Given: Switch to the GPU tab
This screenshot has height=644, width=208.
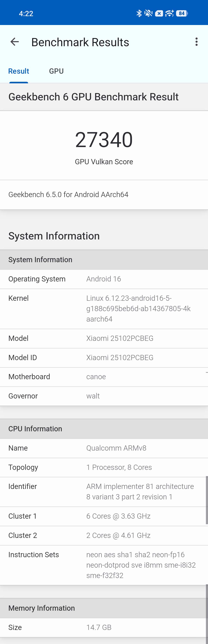Looking at the screenshot, I should [56, 71].
